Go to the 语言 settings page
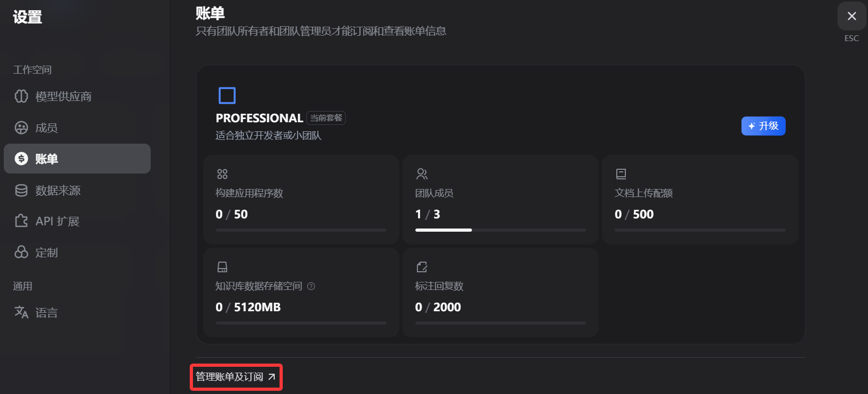 tap(46, 313)
